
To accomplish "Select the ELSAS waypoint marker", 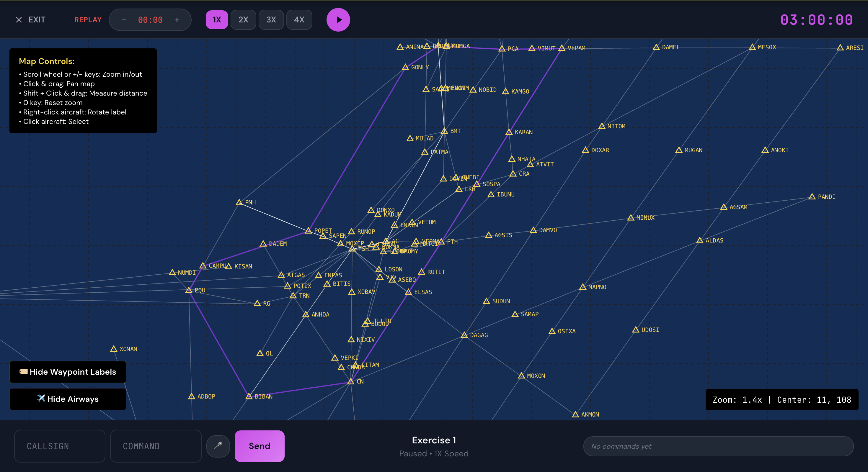I will tap(408, 292).
